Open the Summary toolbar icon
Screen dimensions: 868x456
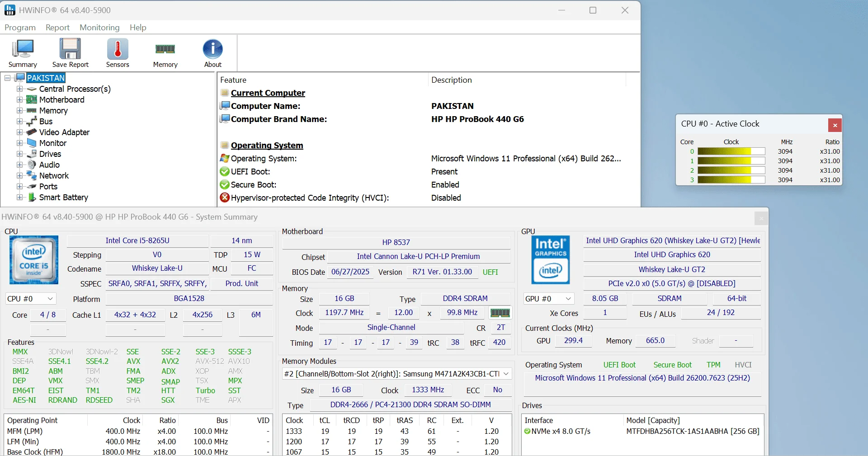point(22,52)
